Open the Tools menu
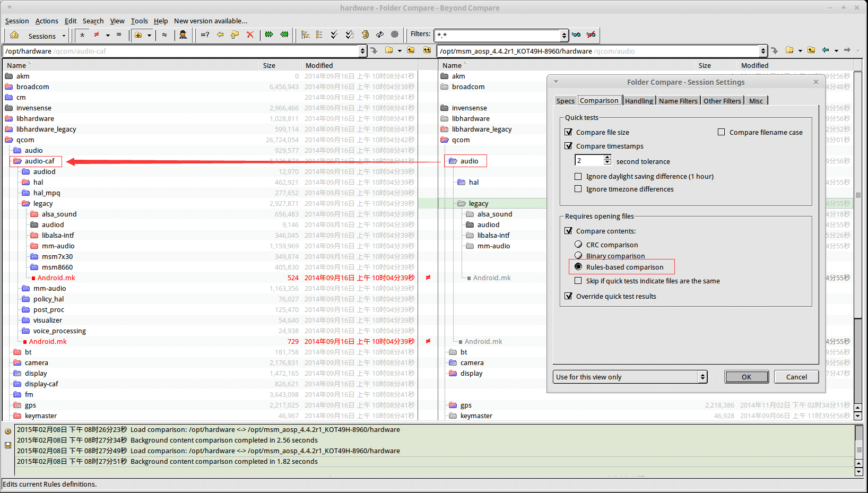 pyautogui.click(x=139, y=21)
